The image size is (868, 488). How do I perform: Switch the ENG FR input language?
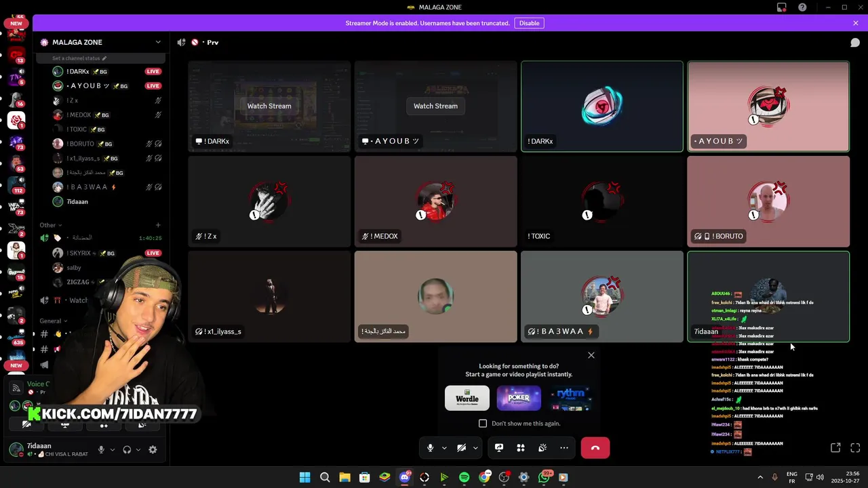(x=791, y=477)
